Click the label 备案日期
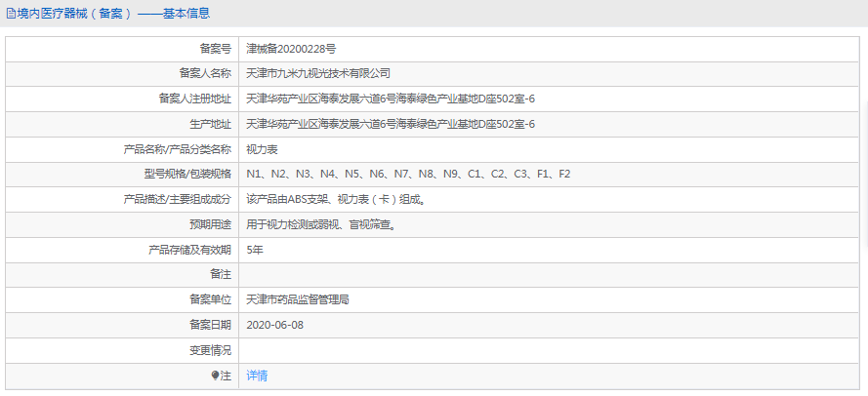Viewport: 868px width, 396px height. coord(210,325)
